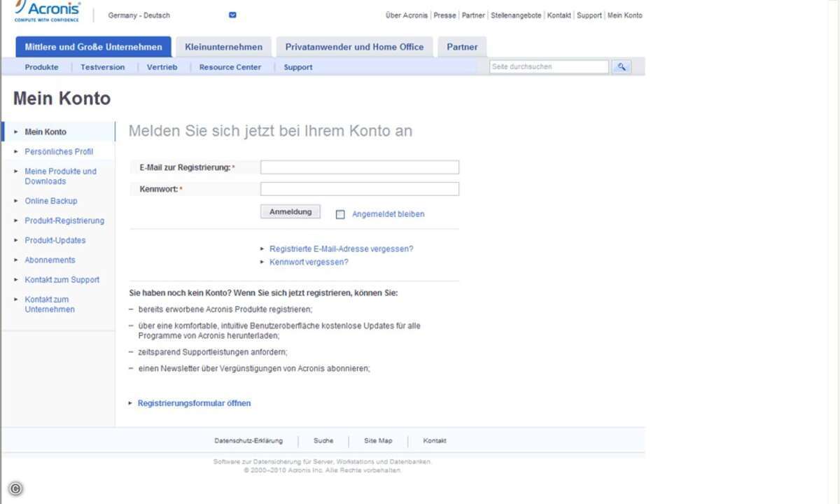Open Persönliches Profil in the sidebar
Screen dimensions: 840x504
[x=59, y=152]
